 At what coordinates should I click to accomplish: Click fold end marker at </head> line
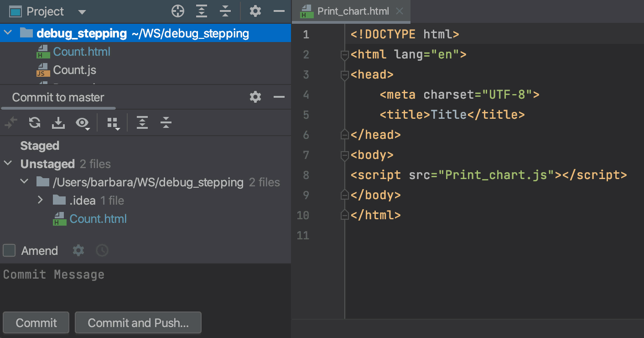pos(345,134)
